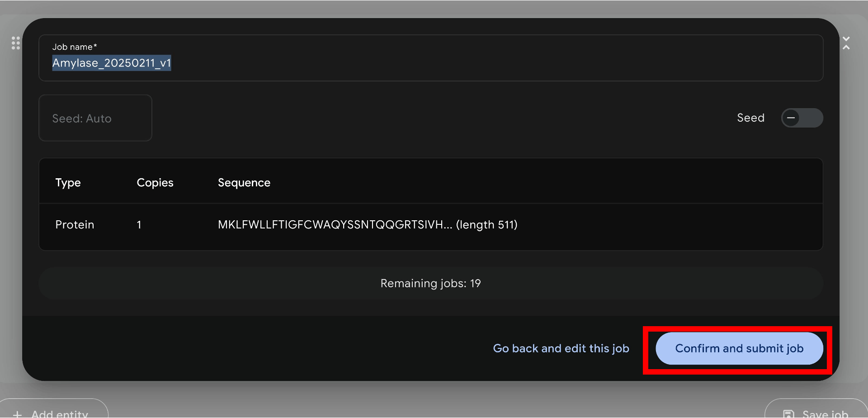This screenshot has height=418, width=868.
Task: Click the six-dot drag handle icon
Action: (x=16, y=43)
